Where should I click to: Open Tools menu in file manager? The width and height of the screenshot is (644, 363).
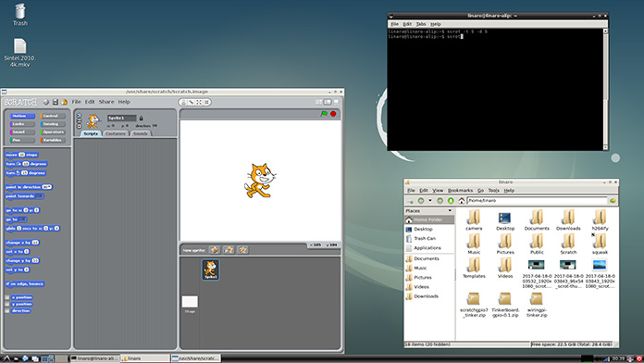tap(494, 191)
